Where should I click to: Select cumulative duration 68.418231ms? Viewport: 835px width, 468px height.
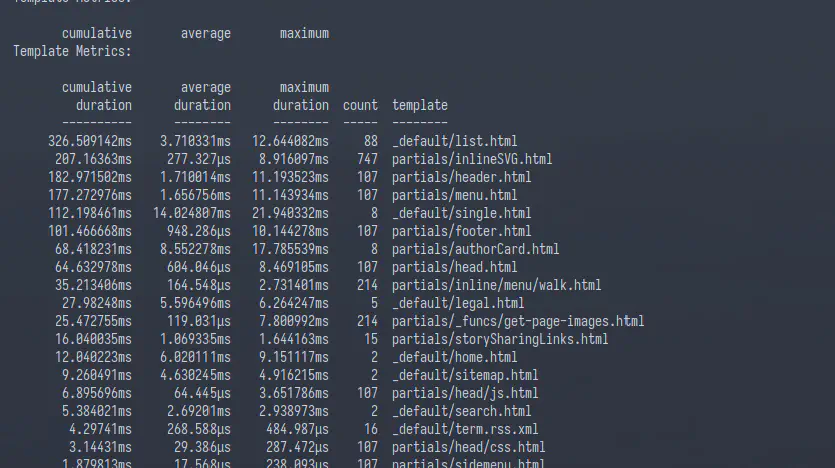(93, 249)
